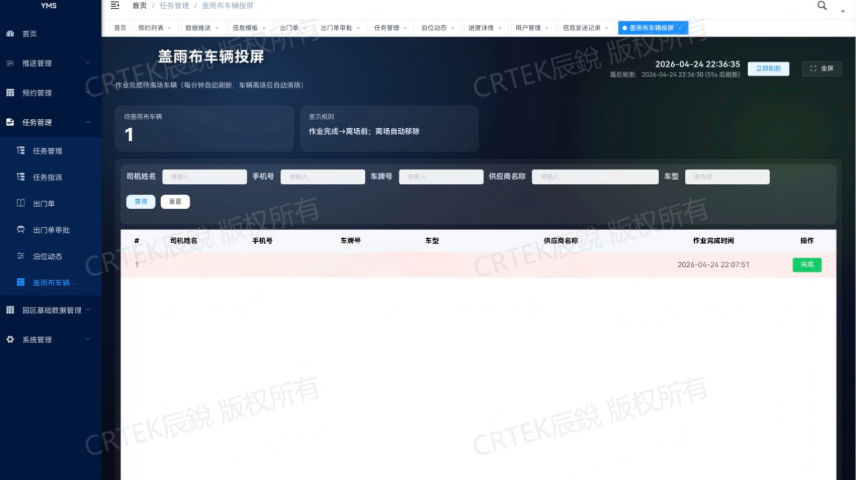Click the 园区基础数据管理 grid icon
Image resolution: width=856 pixels, height=480 pixels.
pos(10,310)
